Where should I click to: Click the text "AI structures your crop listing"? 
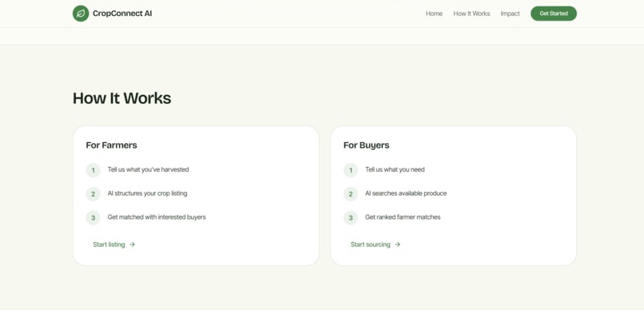coord(148,193)
